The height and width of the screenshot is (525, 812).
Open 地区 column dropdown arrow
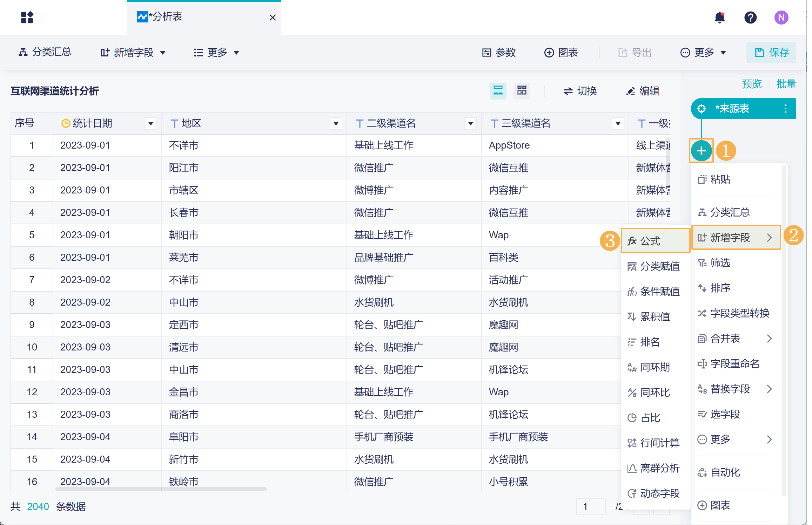point(336,123)
